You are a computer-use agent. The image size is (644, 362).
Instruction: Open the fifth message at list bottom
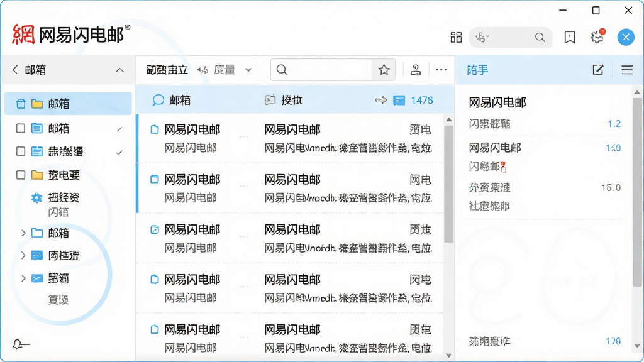290,337
